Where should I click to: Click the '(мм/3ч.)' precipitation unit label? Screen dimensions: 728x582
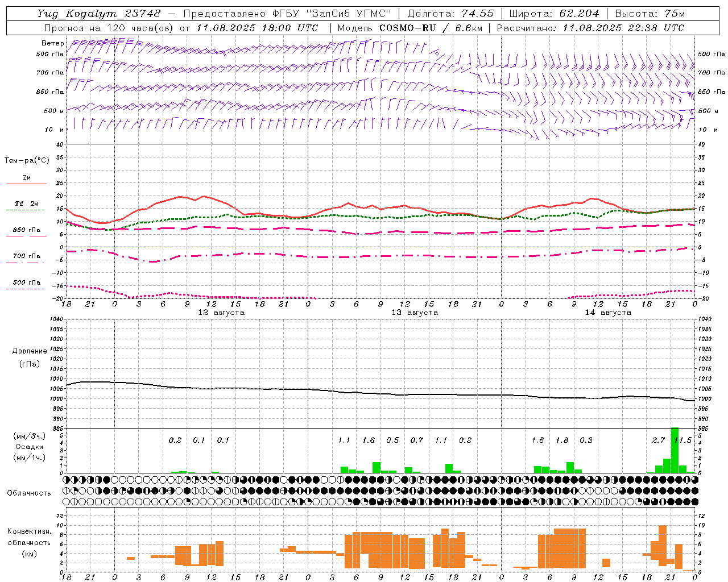(30, 436)
